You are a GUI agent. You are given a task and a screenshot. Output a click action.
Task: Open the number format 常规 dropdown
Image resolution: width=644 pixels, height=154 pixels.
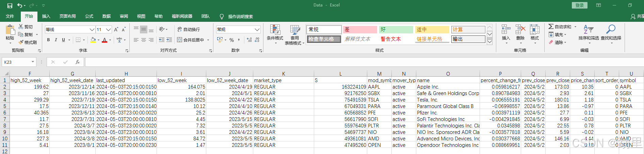click(257, 29)
